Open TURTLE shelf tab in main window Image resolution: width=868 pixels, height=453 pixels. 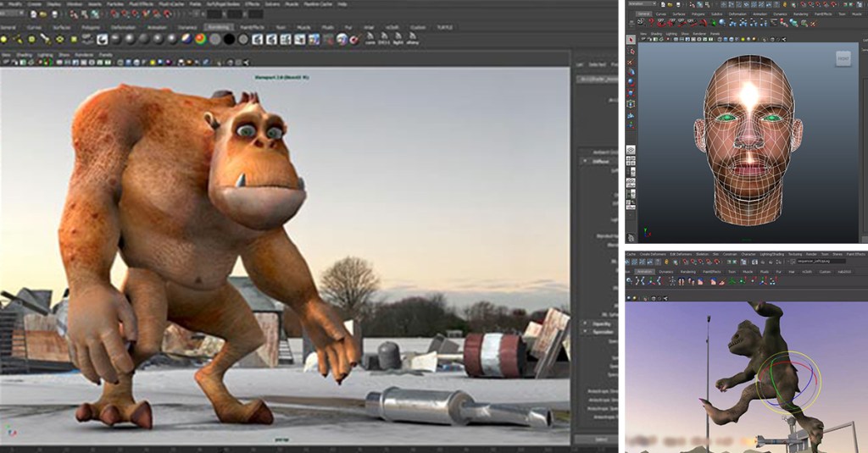[444, 27]
